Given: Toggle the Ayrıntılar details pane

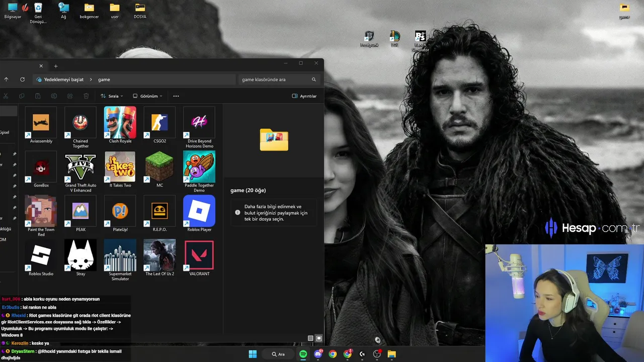Looking at the screenshot, I should [304, 96].
